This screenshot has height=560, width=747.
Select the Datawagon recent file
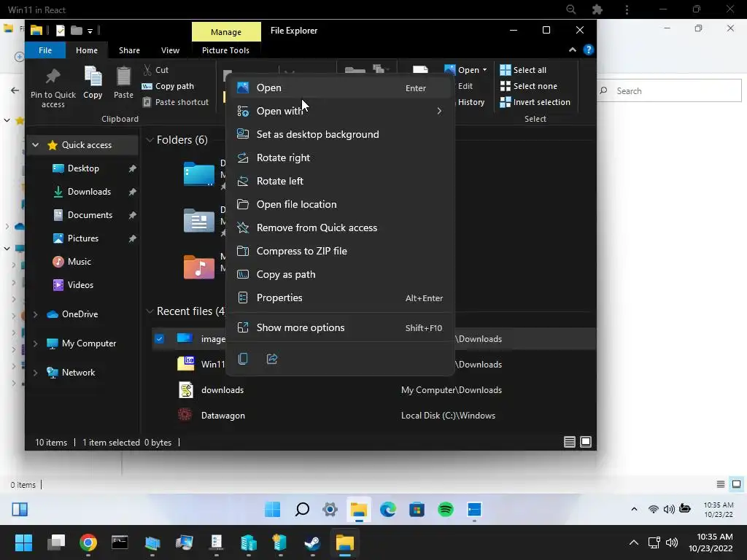pos(374,415)
